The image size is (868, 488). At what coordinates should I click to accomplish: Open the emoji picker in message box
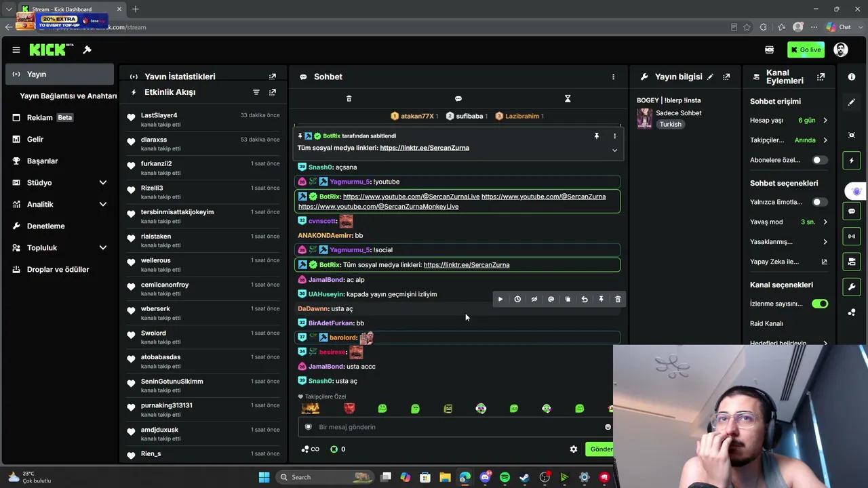pos(608,427)
